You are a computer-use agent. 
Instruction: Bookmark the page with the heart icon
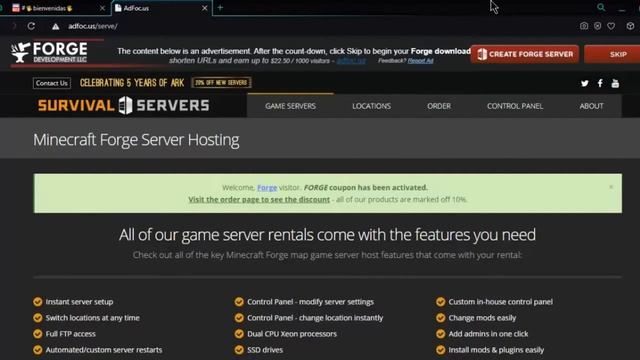[611, 26]
